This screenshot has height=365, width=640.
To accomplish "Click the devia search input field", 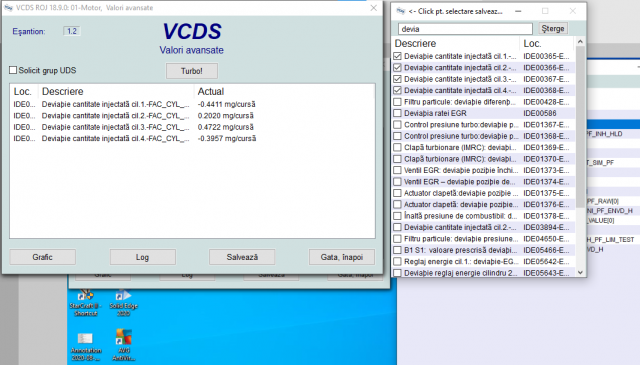I will pyautogui.click(x=465, y=29).
